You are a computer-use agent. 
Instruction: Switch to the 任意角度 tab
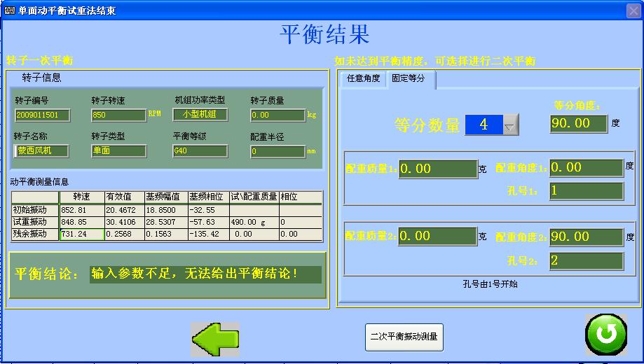[x=364, y=78]
